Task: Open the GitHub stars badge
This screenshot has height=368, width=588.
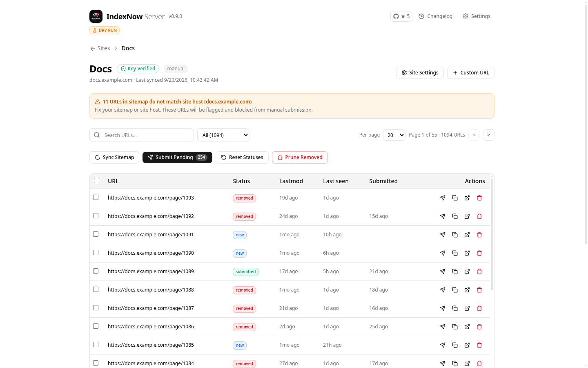Action: [x=401, y=16]
